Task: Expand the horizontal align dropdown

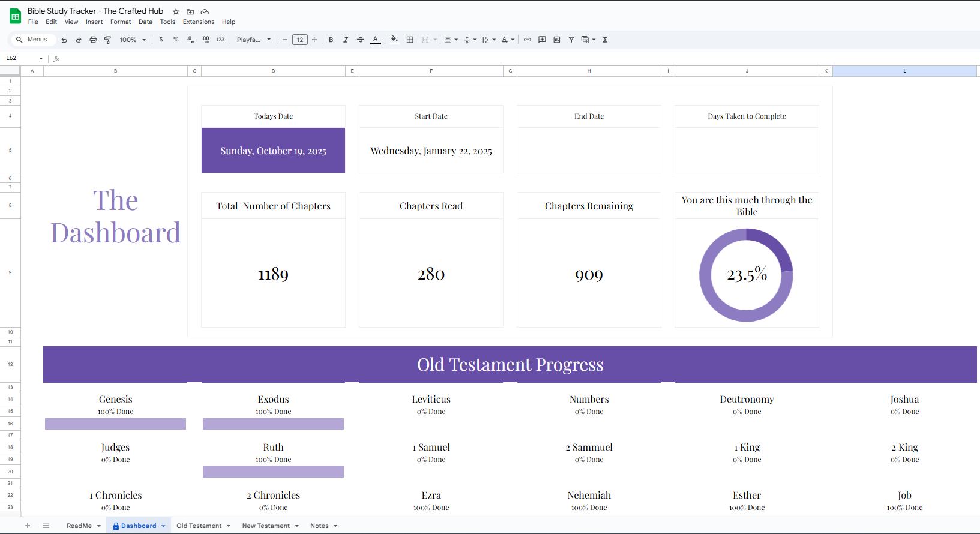Action: [451, 40]
